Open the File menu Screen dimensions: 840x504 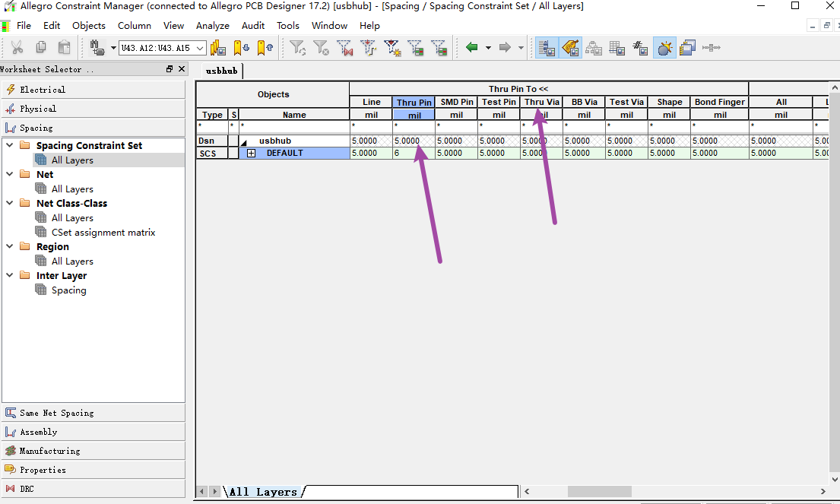click(x=24, y=25)
